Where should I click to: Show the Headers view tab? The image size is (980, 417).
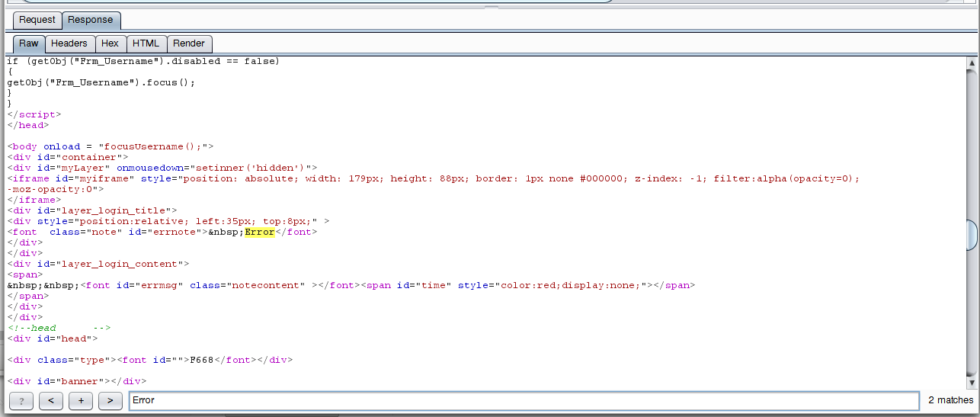(x=69, y=43)
